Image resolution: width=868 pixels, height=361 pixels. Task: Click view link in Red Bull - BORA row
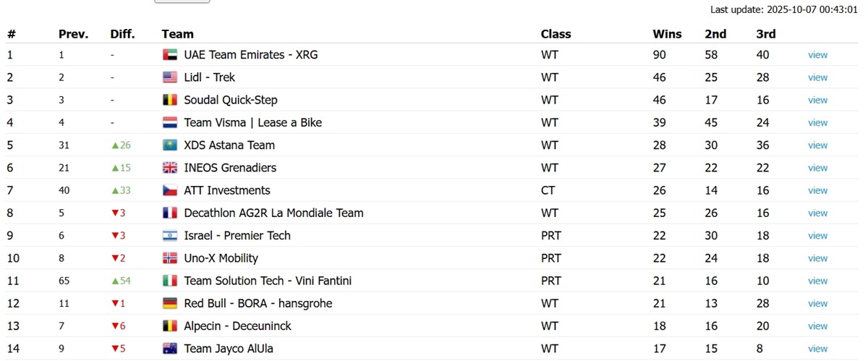817,304
